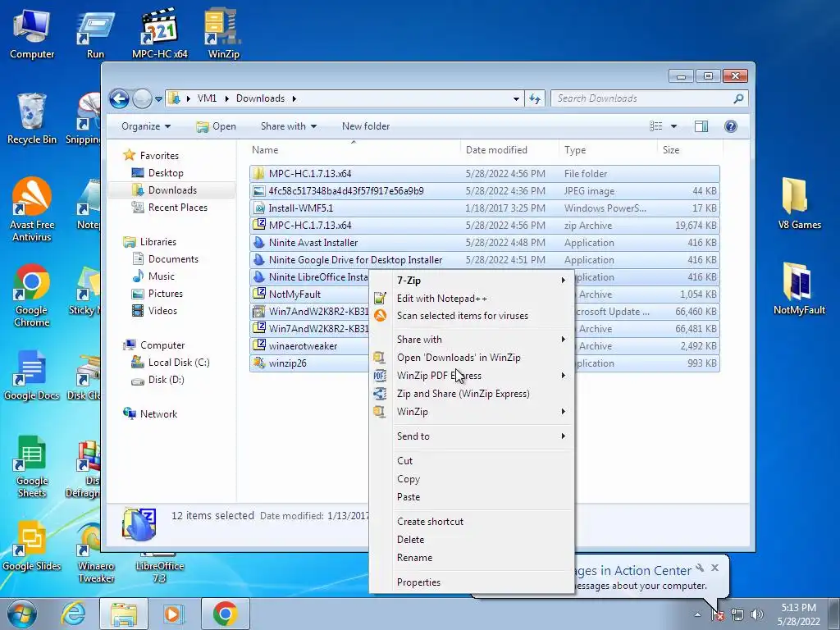Choose Edit with Notepad++
The width and height of the screenshot is (840, 630).
point(472,299)
